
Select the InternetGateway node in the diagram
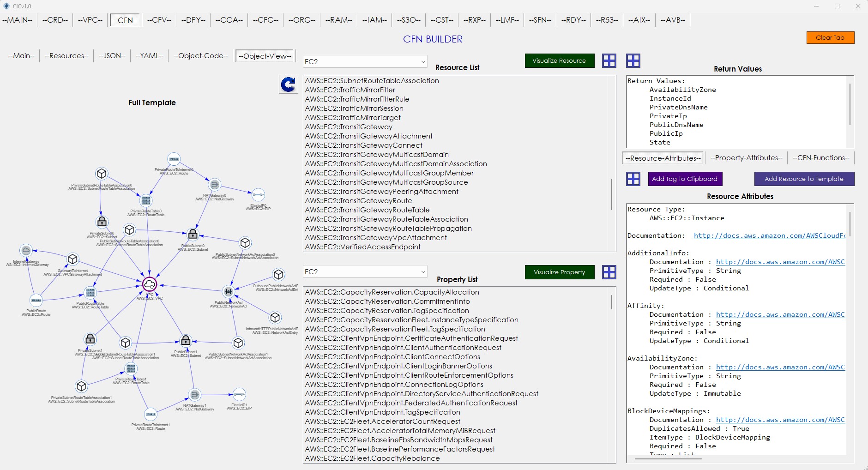(26, 251)
